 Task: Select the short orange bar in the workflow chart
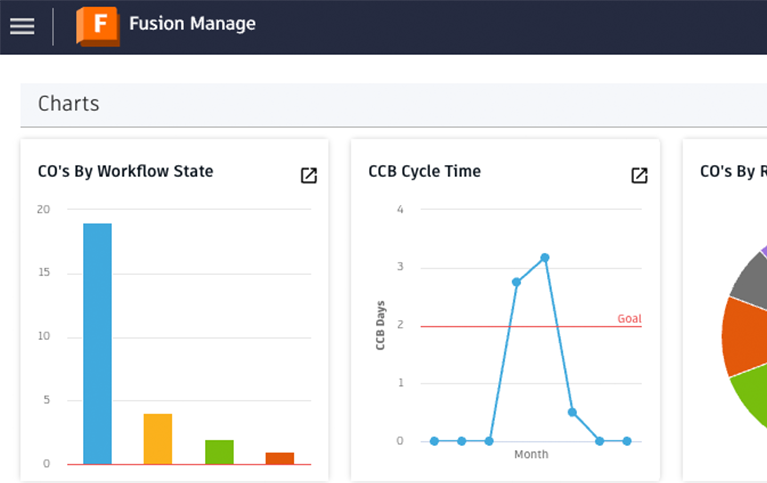(280, 458)
